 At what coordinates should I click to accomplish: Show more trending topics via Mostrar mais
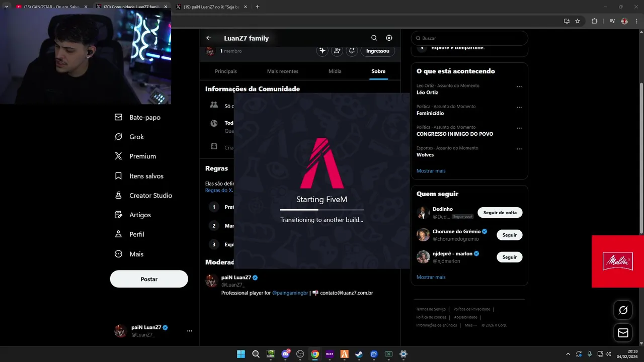[431, 171]
